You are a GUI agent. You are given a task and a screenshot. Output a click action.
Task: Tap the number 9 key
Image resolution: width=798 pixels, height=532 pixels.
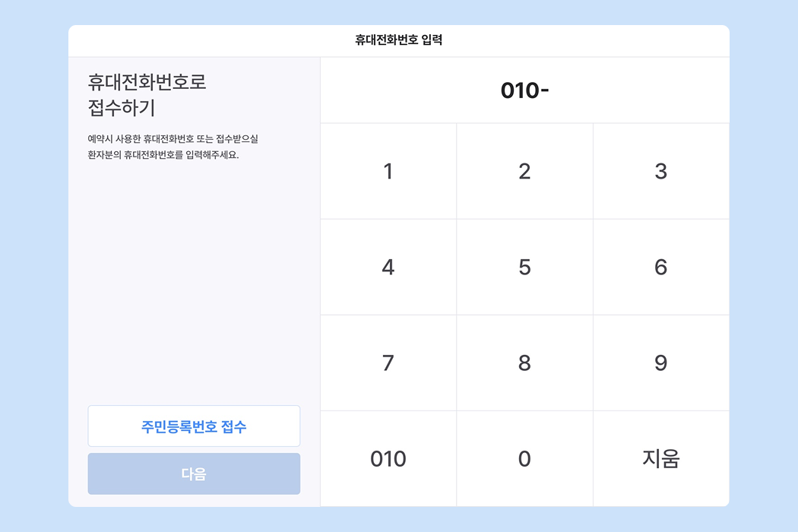click(660, 363)
